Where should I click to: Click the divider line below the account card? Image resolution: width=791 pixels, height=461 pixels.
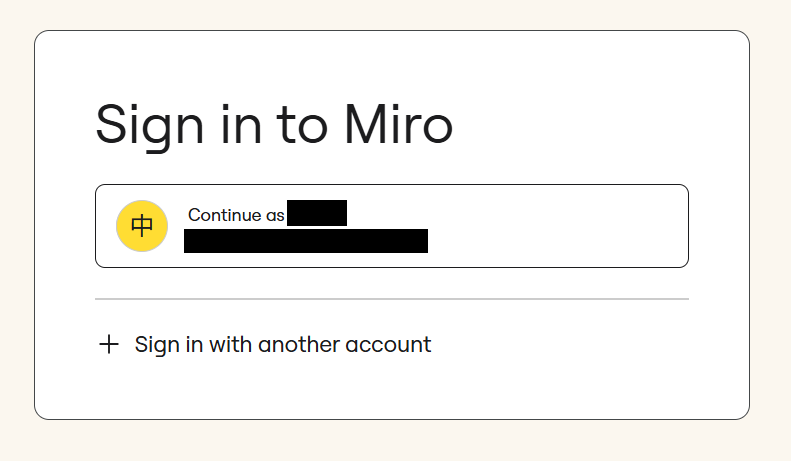pyautogui.click(x=391, y=299)
